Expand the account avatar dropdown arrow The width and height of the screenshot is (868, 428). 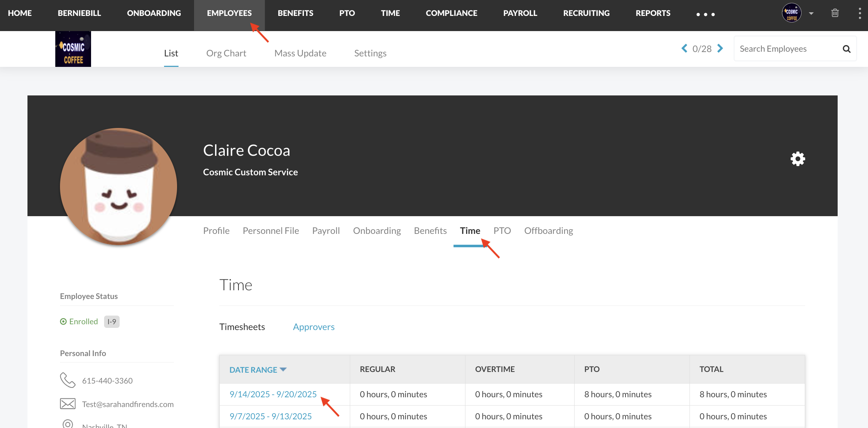[811, 13]
